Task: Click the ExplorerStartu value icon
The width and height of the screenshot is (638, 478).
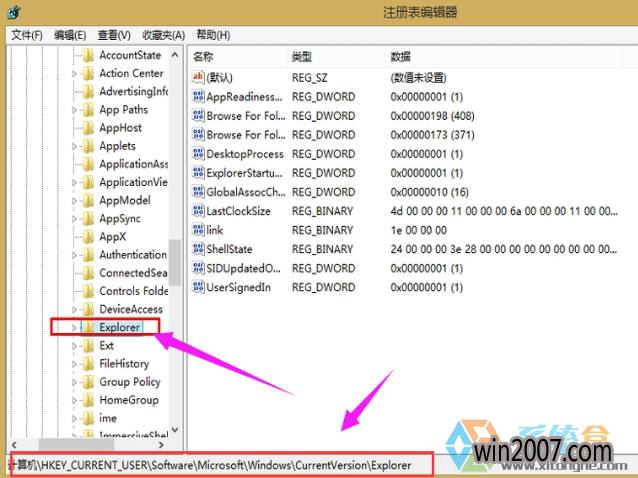Action: [198, 173]
